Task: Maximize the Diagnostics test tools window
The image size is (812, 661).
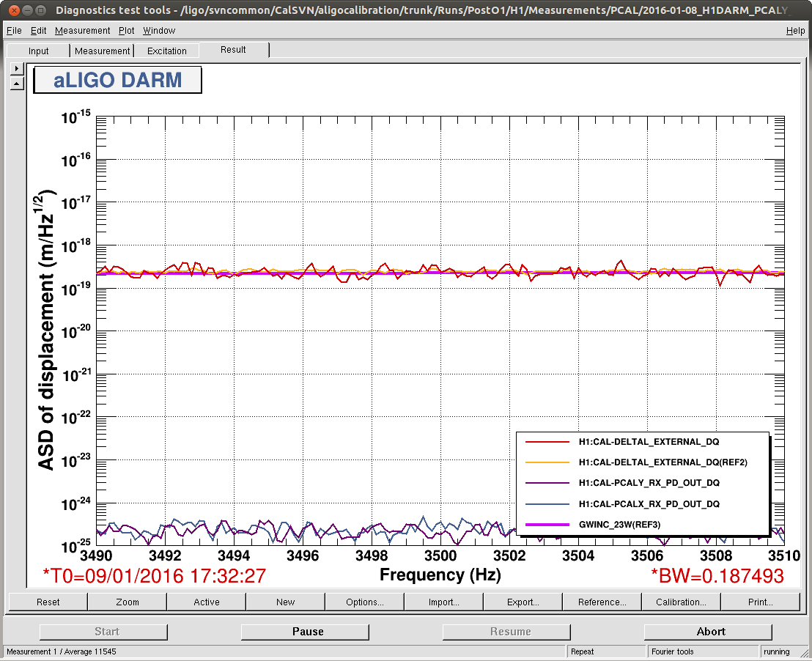Action: (40, 10)
